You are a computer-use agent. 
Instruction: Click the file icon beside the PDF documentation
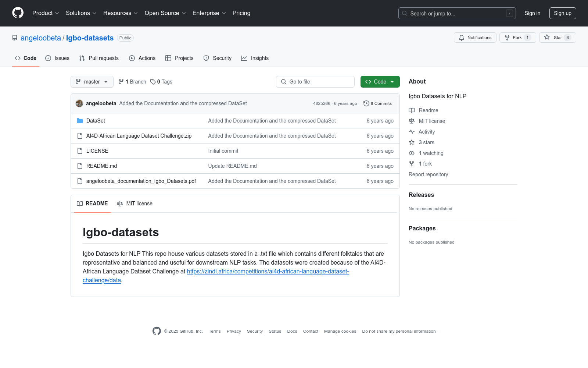pyautogui.click(x=80, y=181)
